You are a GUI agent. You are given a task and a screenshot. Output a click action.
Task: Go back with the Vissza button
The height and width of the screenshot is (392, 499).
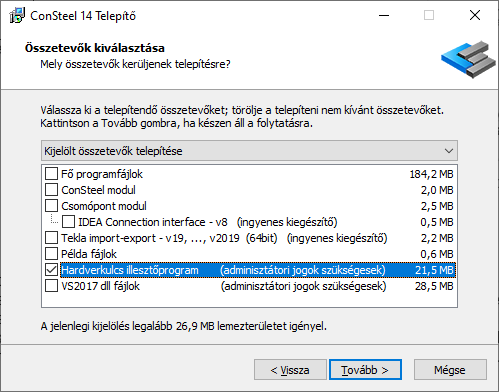tap(290, 370)
